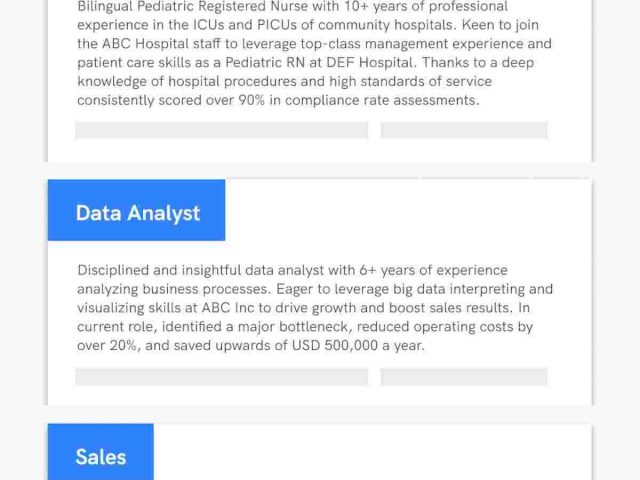Click wide gray bar under Data Analyst summary
The height and width of the screenshot is (480, 640).
[221, 377]
